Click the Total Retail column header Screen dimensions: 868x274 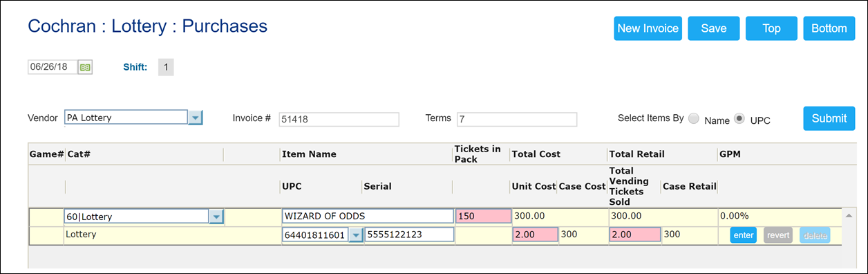[x=636, y=154]
